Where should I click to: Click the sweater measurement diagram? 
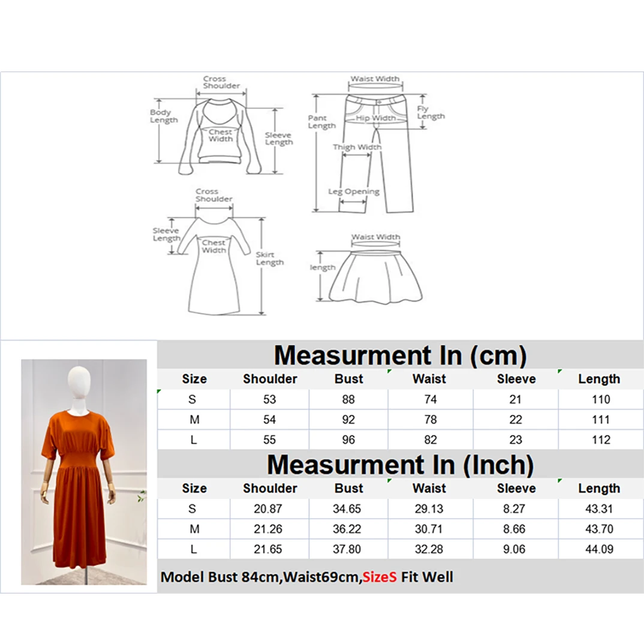click(221, 126)
